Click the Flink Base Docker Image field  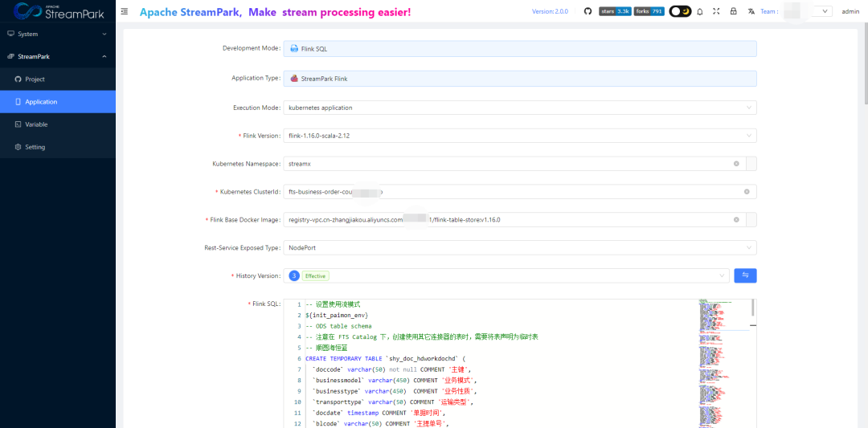tap(506, 220)
